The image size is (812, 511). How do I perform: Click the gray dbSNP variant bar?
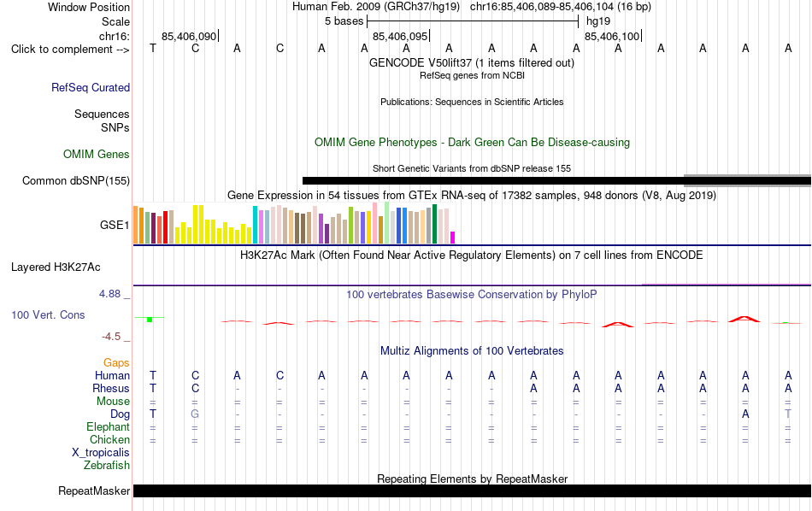pyautogui.click(x=747, y=180)
